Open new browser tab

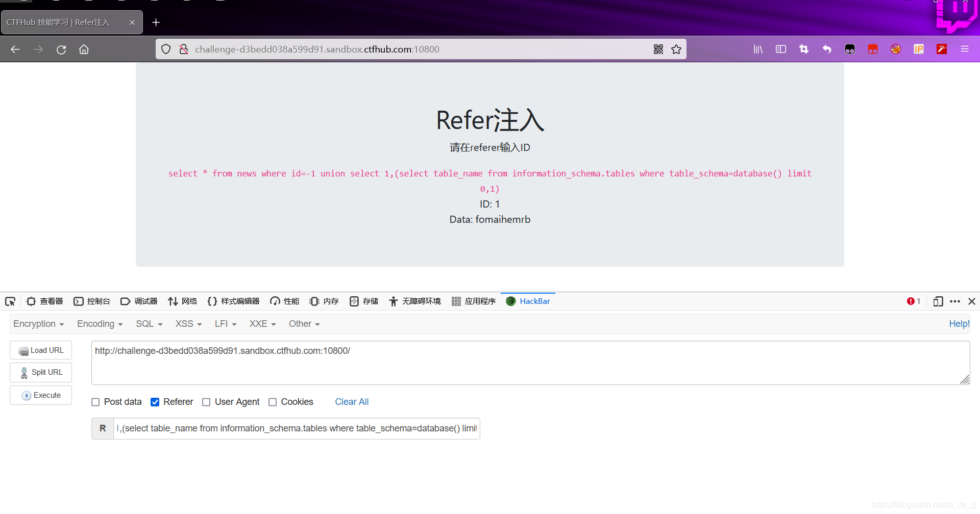156,22
